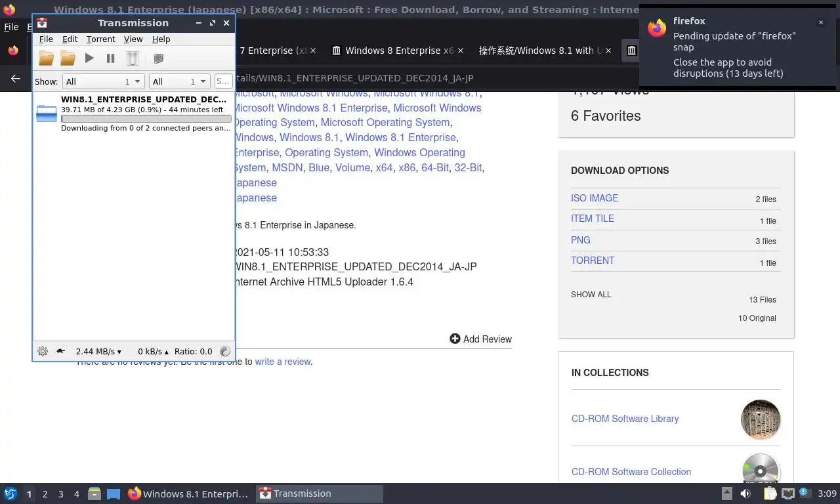
Task: Open the ITEM TILE download option
Action: [x=593, y=219]
